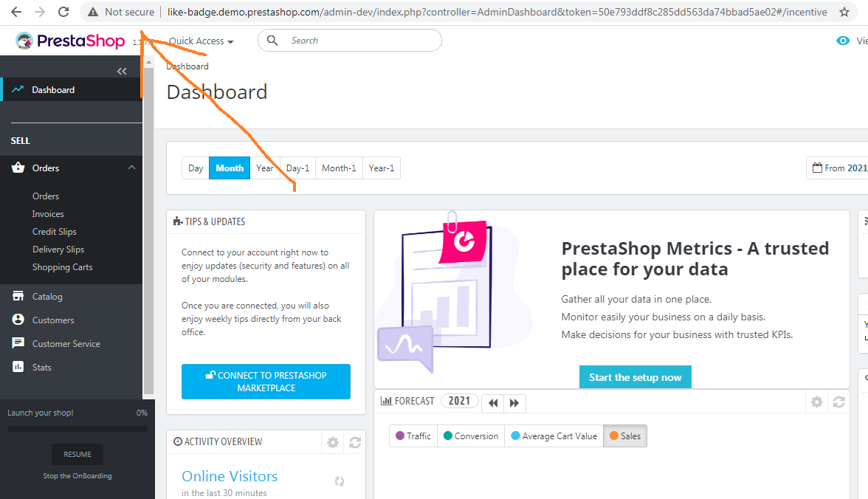Click the Launch your shop progress bar
This screenshot has width=868, height=499.
pyautogui.click(x=77, y=429)
